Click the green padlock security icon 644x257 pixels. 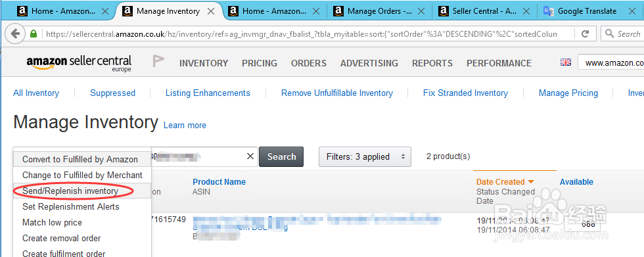pyautogui.click(x=34, y=34)
